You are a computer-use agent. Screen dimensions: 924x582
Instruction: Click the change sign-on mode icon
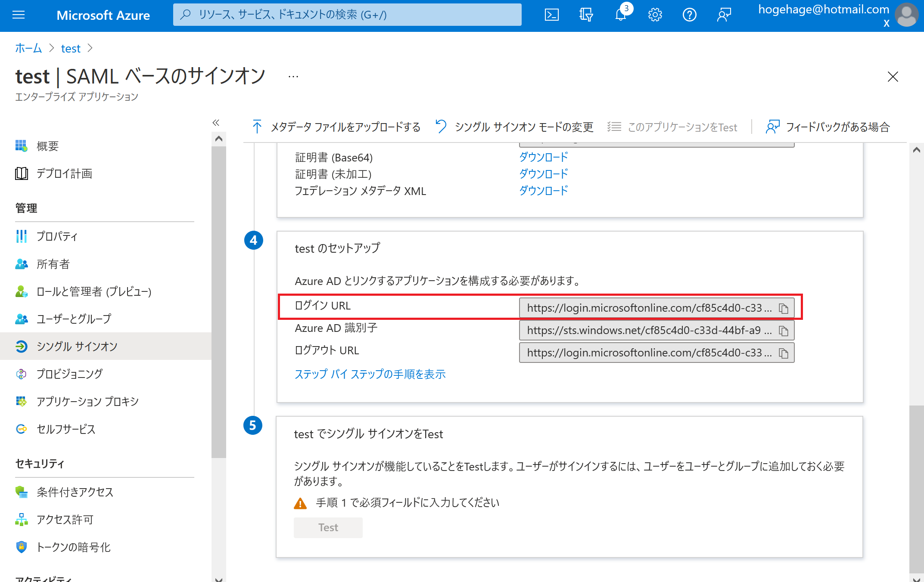tap(441, 127)
